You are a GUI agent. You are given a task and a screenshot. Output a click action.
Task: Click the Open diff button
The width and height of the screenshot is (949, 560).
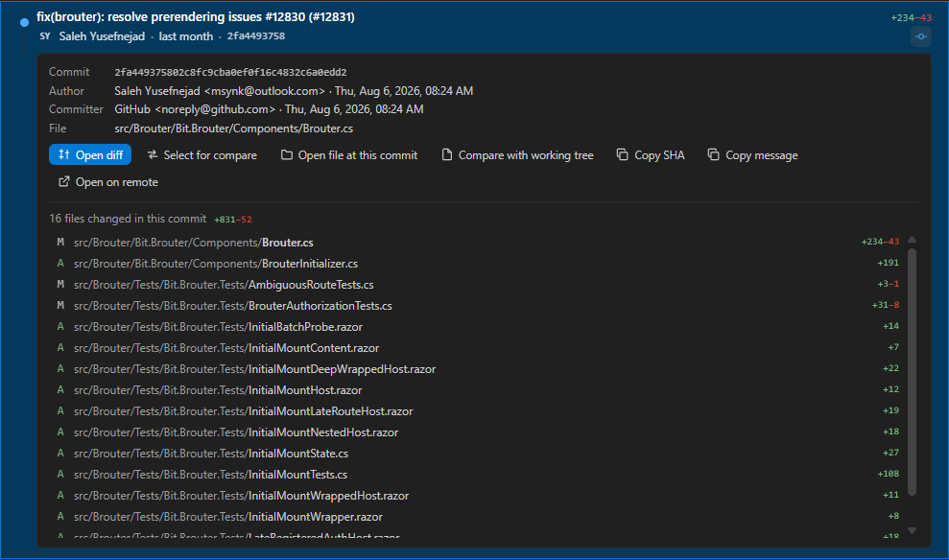click(x=90, y=154)
